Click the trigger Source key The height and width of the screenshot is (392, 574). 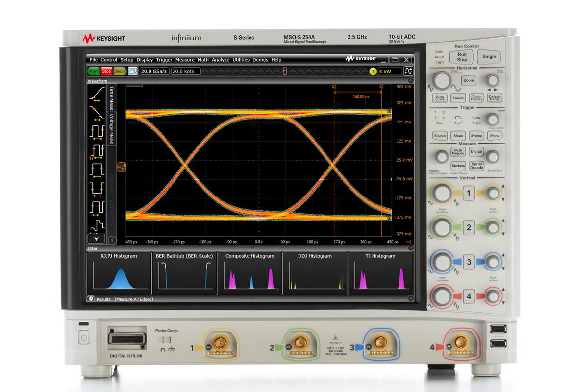[440, 135]
